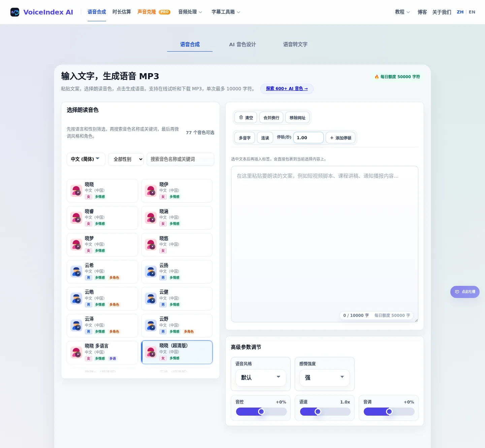Click the 多音字 button
The height and width of the screenshot is (448, 485).
(x=245, y=138)
